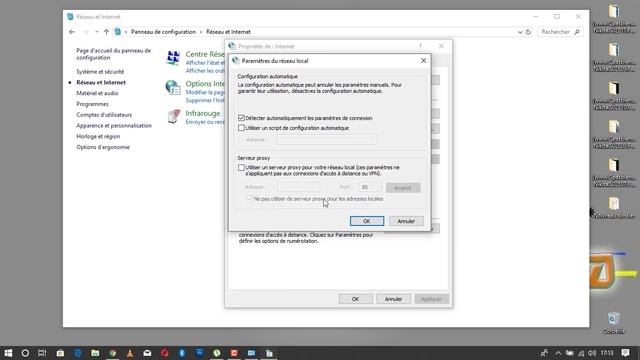The height and width of the screenshot is (360, 640).
Task: Open Apparence et personnalisation category
Action: click(x=114, y=126)
